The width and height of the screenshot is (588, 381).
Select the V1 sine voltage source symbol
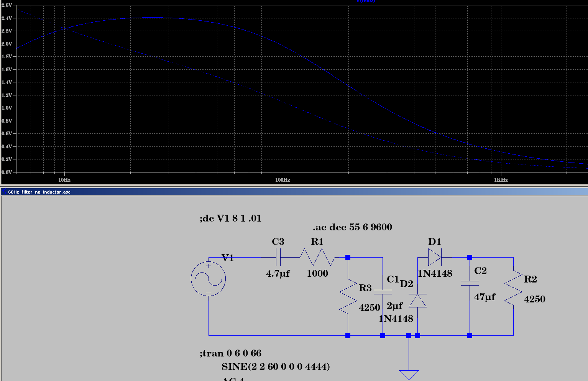coord(209,279)
